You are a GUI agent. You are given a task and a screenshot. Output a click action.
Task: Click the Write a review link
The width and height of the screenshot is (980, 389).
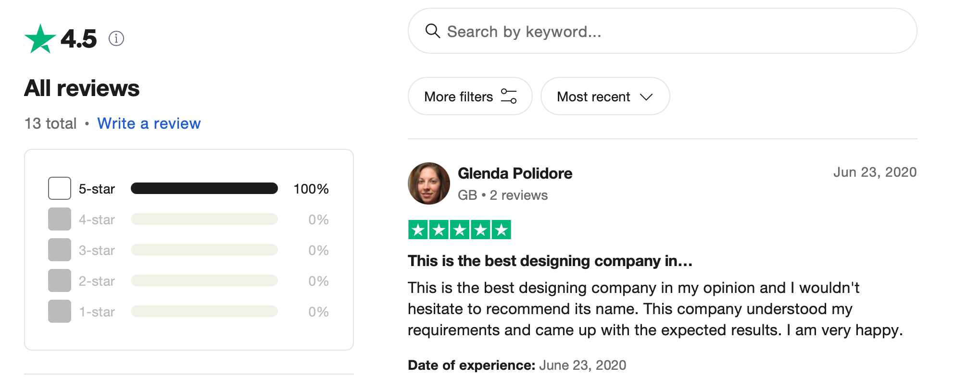click(149, 123)
